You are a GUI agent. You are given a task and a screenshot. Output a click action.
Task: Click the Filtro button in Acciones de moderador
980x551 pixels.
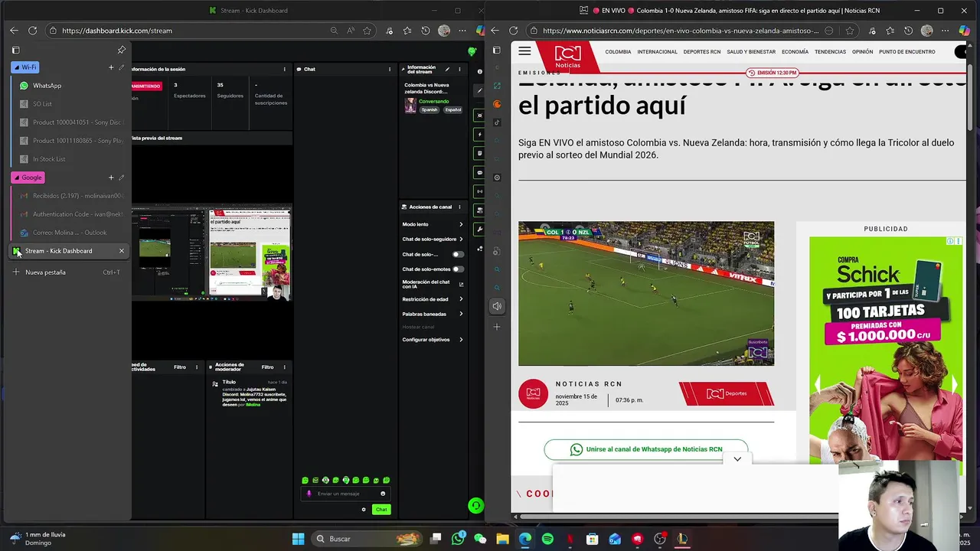click(x=267, y=367)
